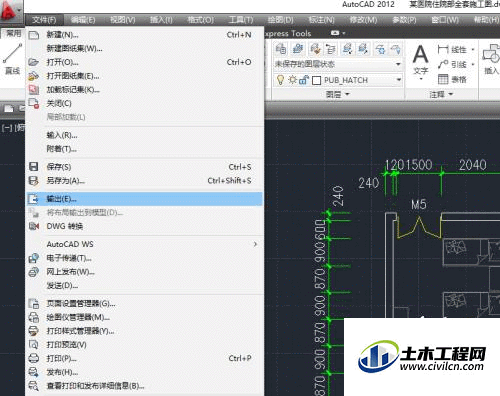Open the 参数(P) menu
Image resolution: width=500 pixels, height=396 pixels.
pyautogui.click(x=404, y=20)
